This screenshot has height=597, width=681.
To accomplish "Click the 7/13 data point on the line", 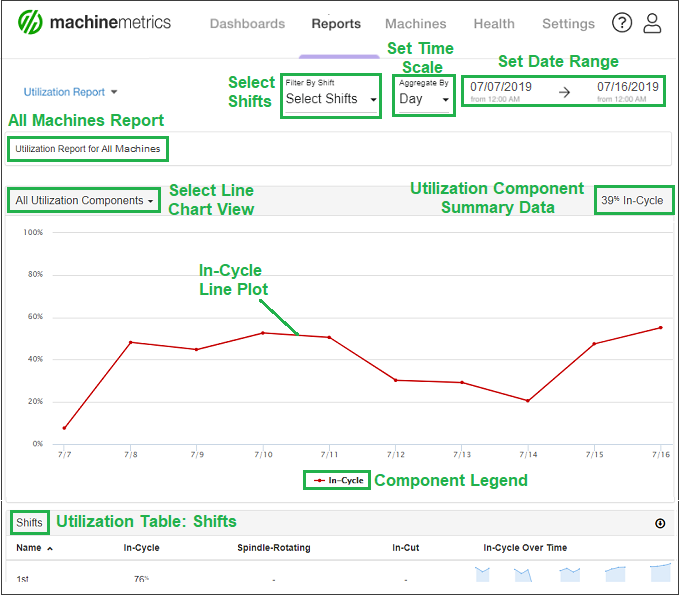I will pos(462,383).
